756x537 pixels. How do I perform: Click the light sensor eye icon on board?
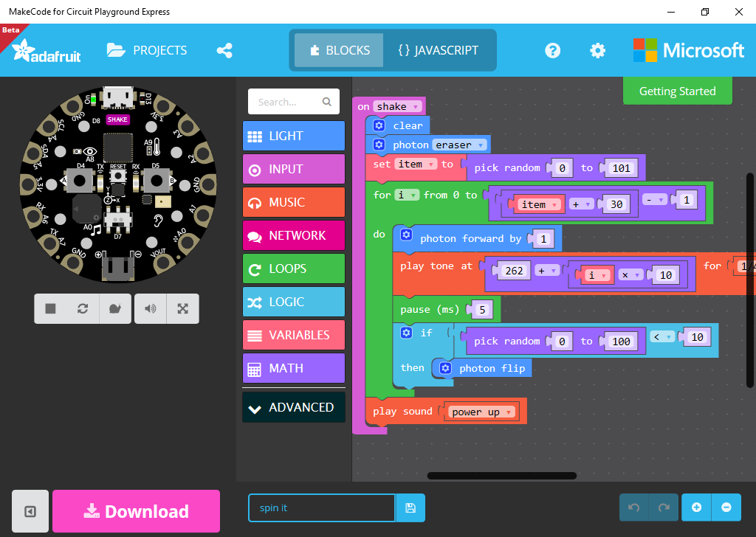tap(89, 152)
